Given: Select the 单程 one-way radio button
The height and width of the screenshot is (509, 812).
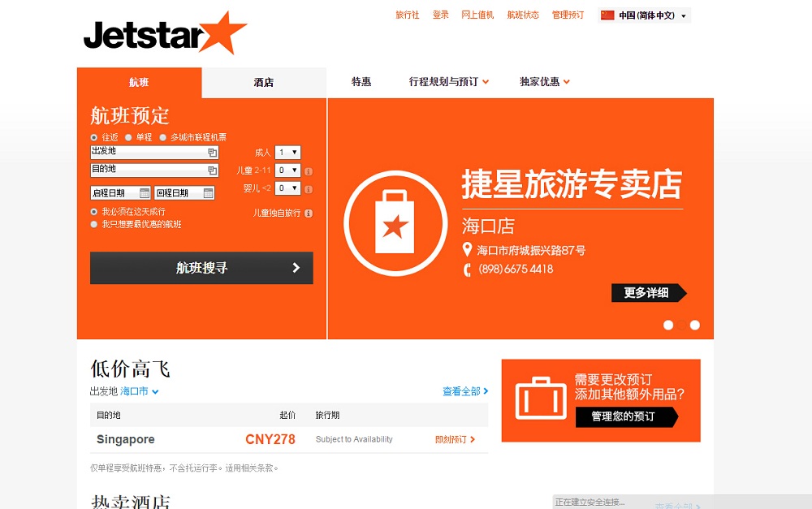Looking at the screenshot, I should click(x=128, y=138).
